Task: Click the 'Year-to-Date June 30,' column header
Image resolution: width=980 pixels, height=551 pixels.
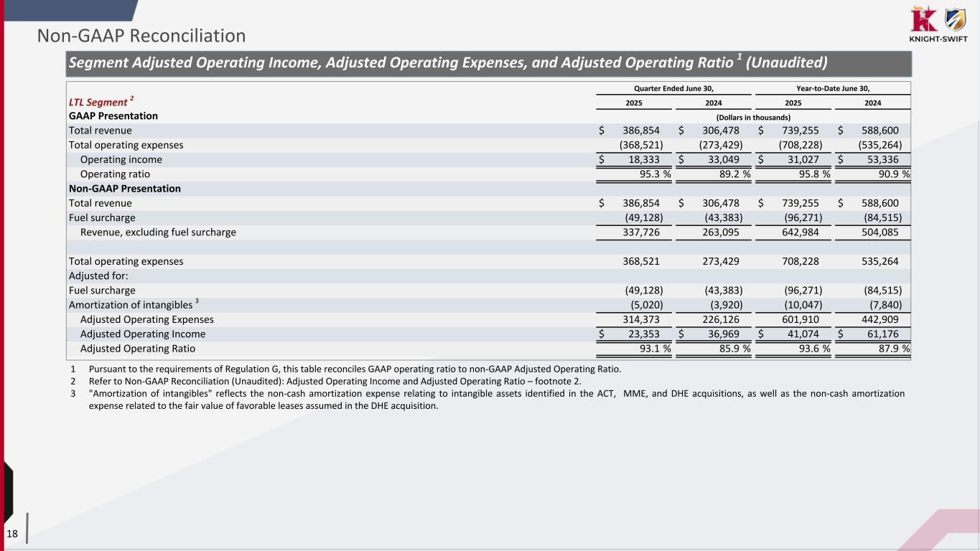Action: coord(831,88)
